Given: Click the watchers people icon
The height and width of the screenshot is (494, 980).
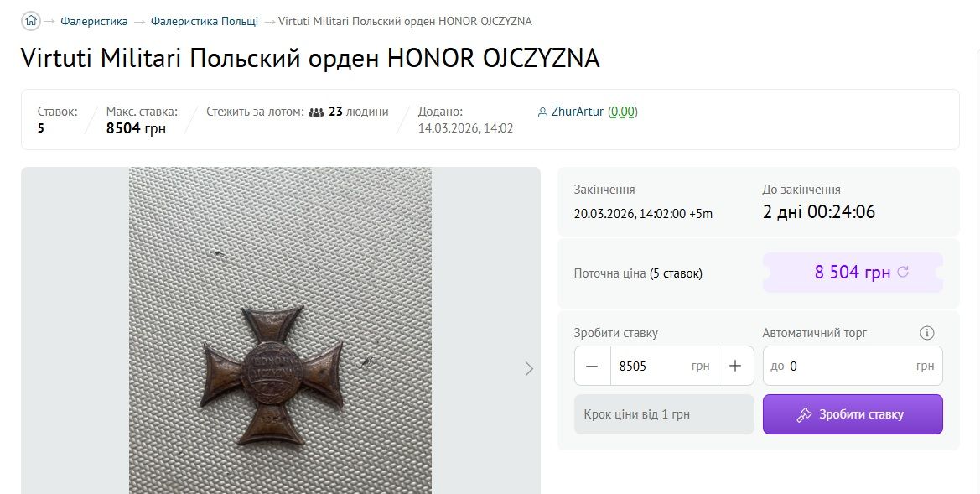Looking at the screenshot, I should tap(316, 112).
